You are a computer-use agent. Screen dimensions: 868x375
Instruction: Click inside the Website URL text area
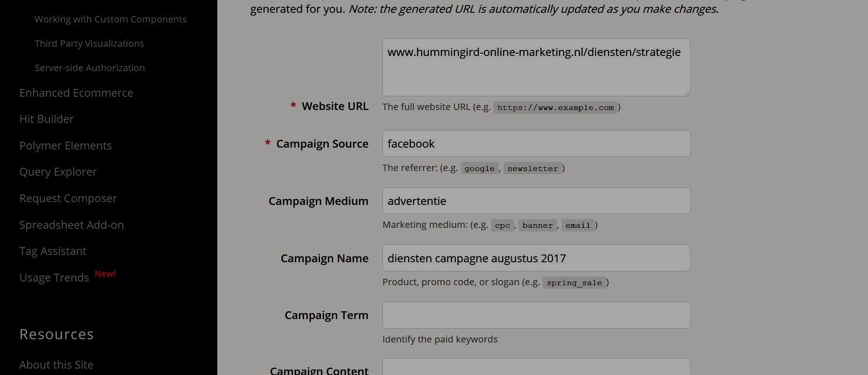point(536,73)
